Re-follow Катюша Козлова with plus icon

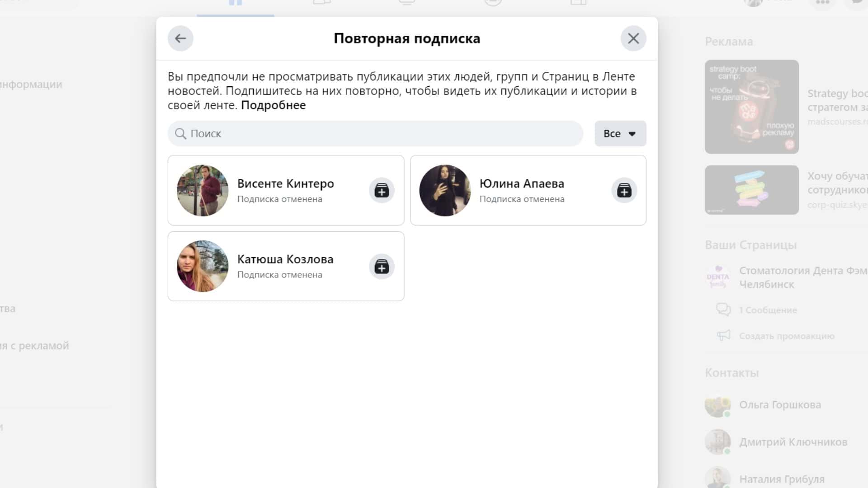[382, 267]
